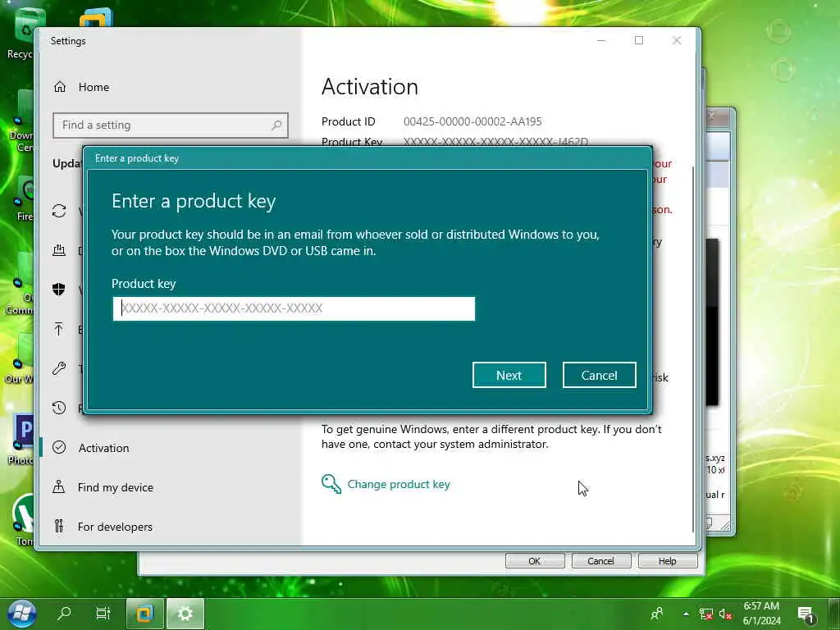Open the Recycle Bin desktop icon
Image resolution: width=840 pixels, height=630 pixels.
click(x=21, y=34)
